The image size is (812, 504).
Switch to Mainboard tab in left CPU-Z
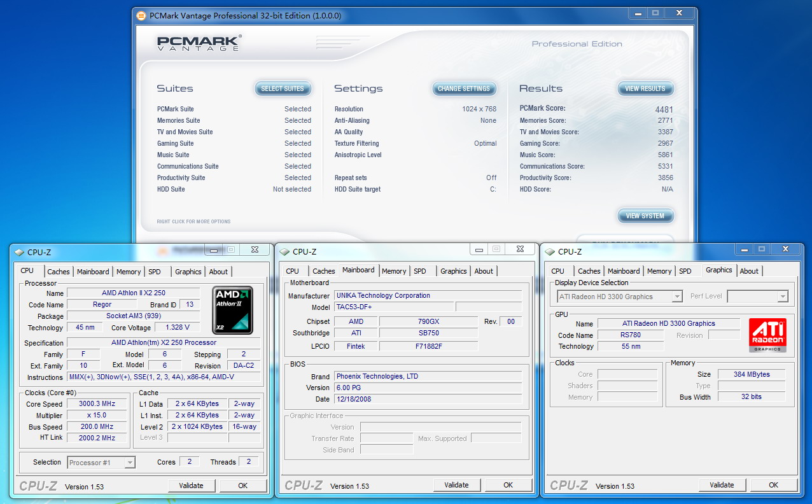(93, 272)
